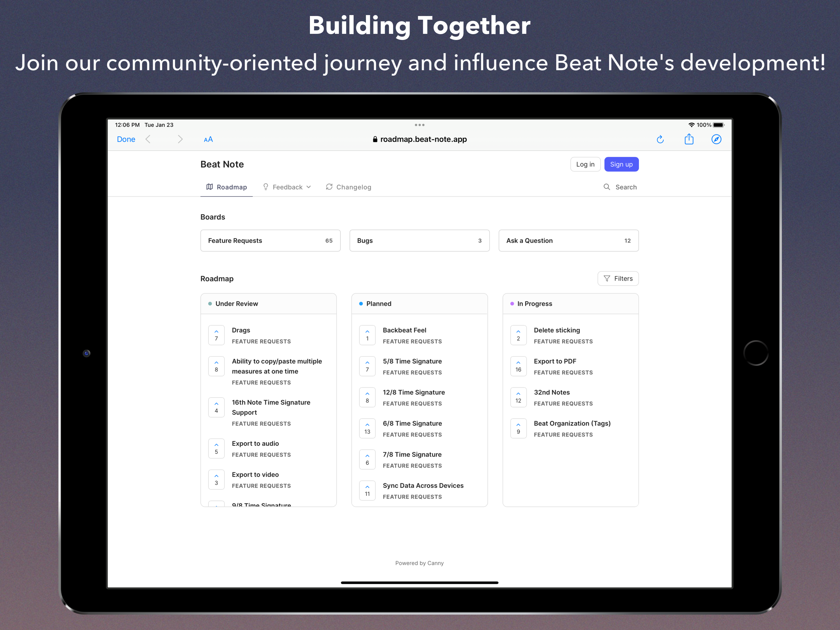Viewport: 840px width, 630px height.
Task: Open 16th Note Time Signature Support post
Action: coord(271,407)
